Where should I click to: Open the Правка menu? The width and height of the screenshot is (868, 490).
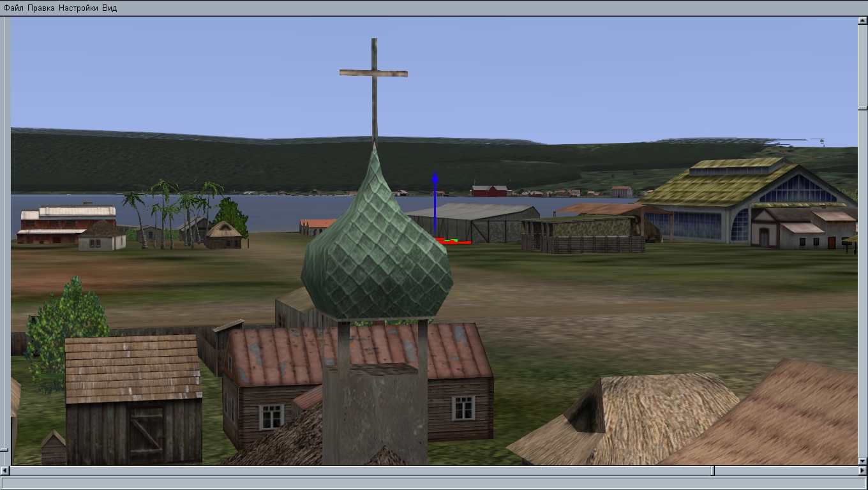click(x=41, y=8)
